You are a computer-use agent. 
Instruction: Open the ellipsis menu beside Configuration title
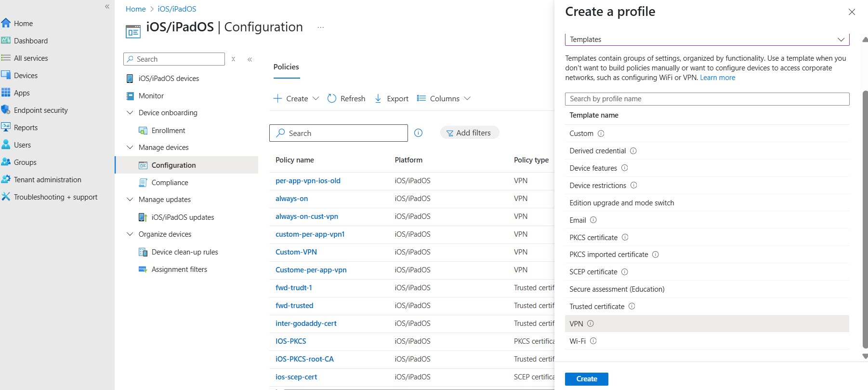[321, 27]
